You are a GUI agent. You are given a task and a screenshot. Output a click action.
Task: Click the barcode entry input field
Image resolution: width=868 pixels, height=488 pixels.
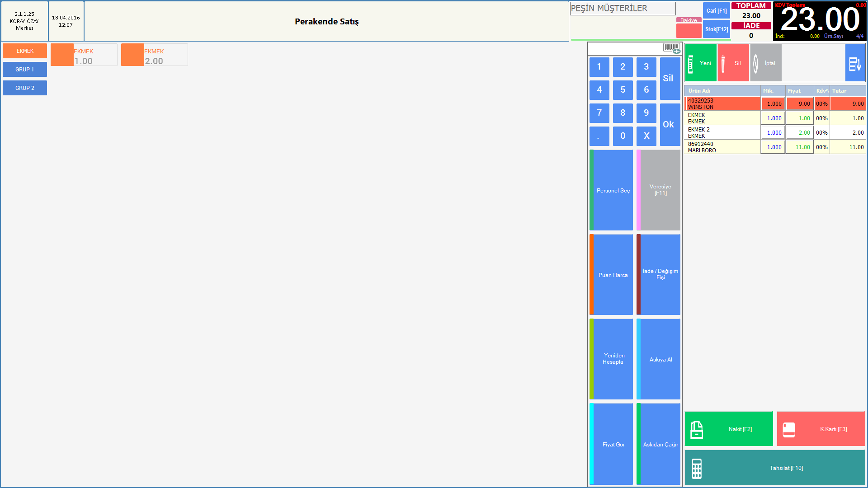click(625, 49)
